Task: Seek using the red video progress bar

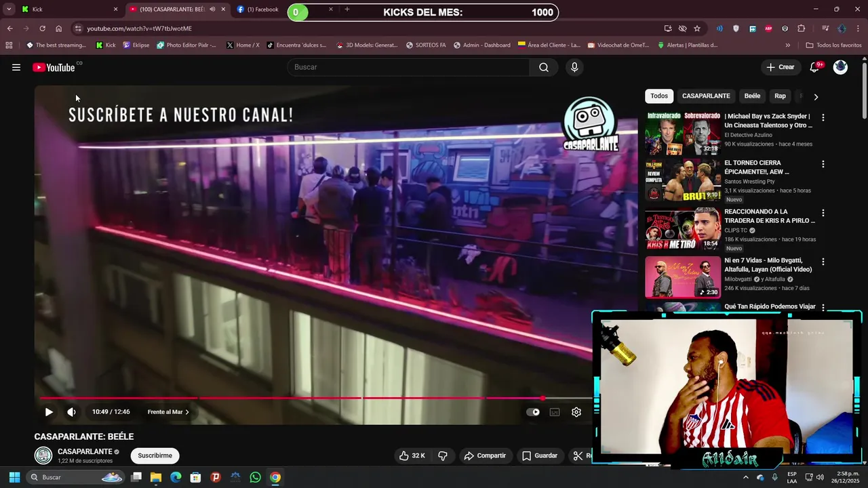Action: point(315,399)
